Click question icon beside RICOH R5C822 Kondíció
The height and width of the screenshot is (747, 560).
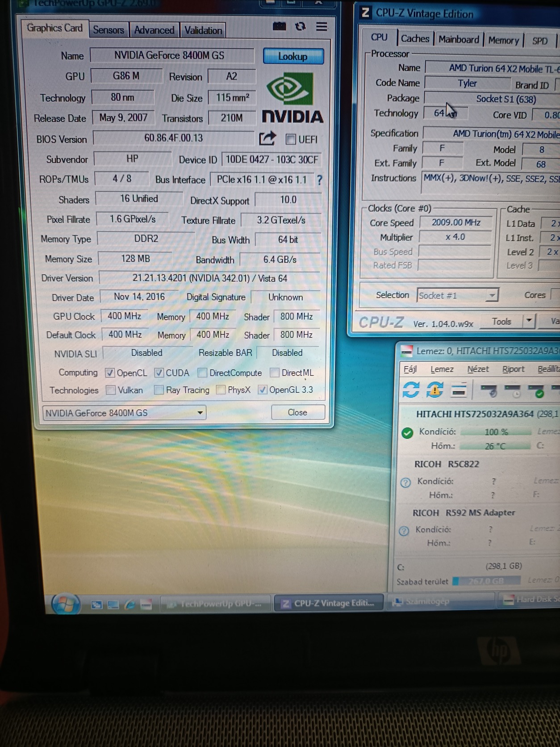405,483
